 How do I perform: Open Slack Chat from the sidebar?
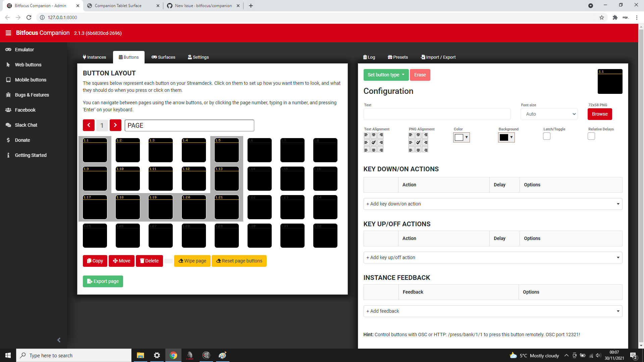(x=26, y=125)
